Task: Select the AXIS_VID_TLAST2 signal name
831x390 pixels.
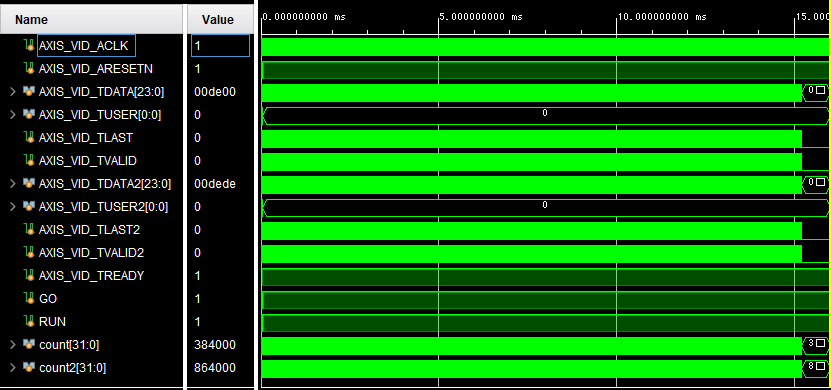Action: tap(89, 229)
